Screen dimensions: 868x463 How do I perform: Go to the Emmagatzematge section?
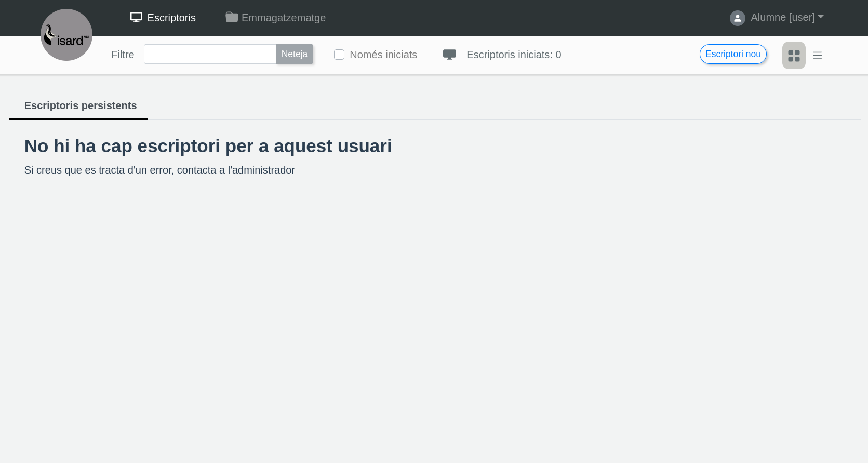pos(283,18)
